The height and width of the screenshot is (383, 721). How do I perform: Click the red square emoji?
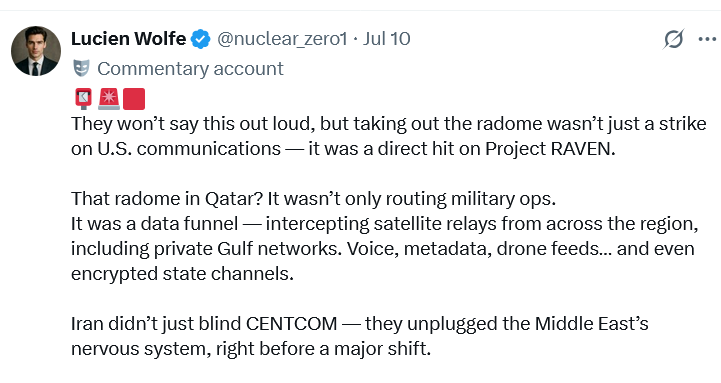click(134, 99)
